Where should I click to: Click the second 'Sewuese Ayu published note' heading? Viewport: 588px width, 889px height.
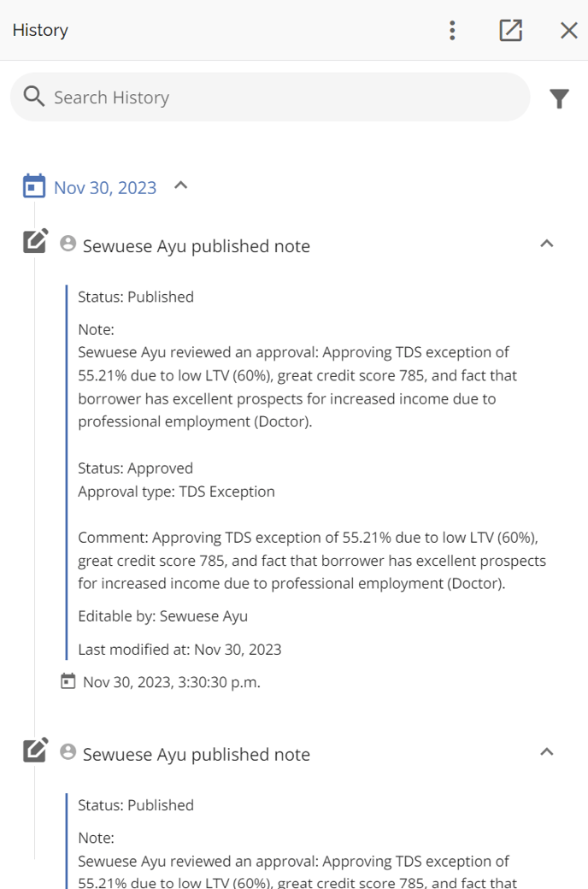coord(197,755)
